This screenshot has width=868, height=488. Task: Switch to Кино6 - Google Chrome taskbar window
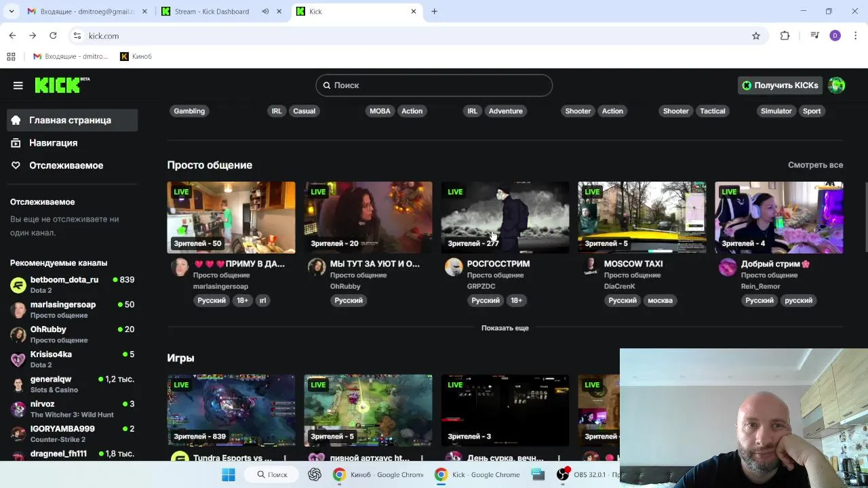coord(378,474)
